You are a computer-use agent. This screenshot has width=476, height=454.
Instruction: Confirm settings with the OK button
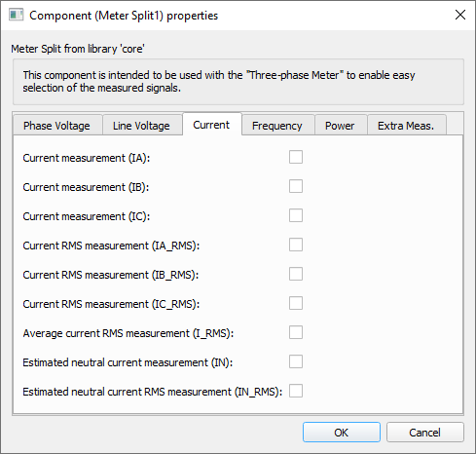coord(342,433)
